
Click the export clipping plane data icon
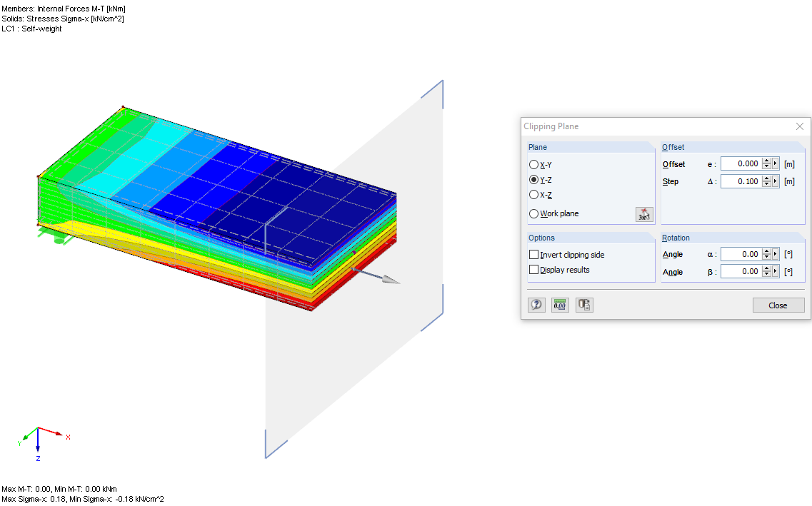[584, 305]
